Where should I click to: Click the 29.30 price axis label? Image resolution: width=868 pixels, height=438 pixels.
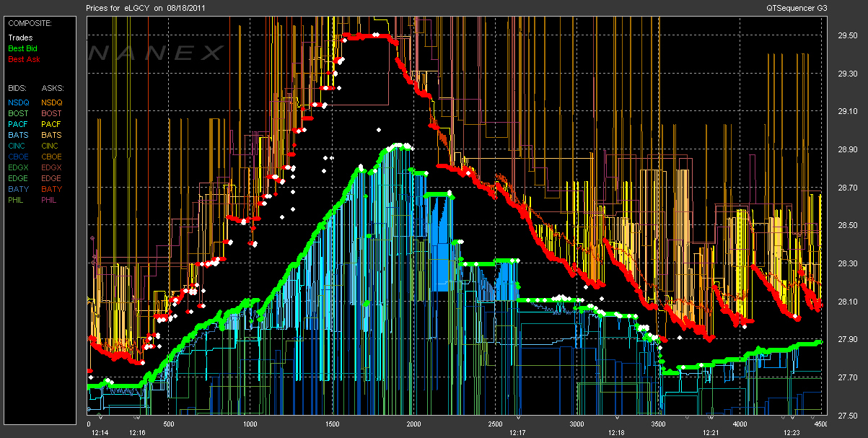pyautogui.click(x=846, y=74)
